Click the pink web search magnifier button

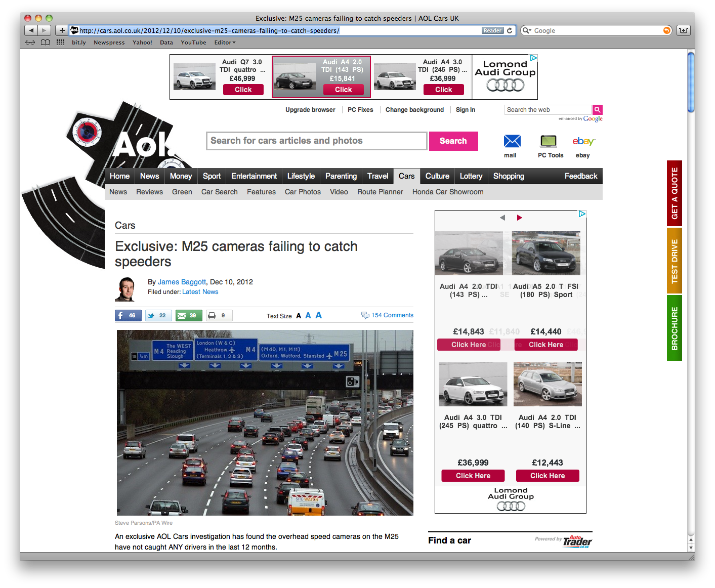pyautogui.click(x=598, y=110)
